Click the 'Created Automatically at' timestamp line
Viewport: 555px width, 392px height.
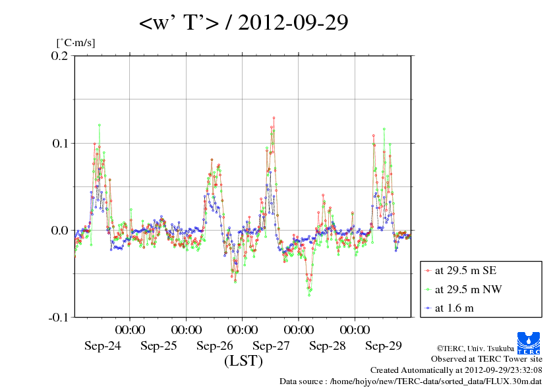pos(456,370)
